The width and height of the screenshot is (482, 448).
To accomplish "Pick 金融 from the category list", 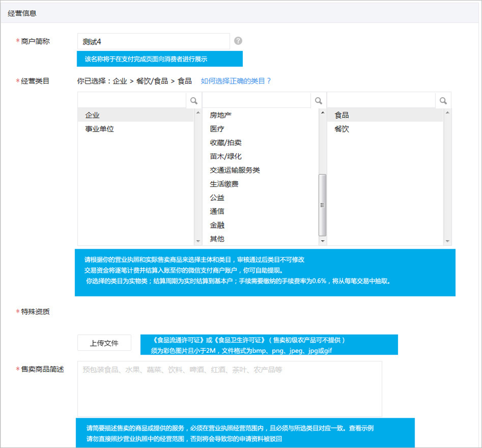I will click(x=217, y=225).
